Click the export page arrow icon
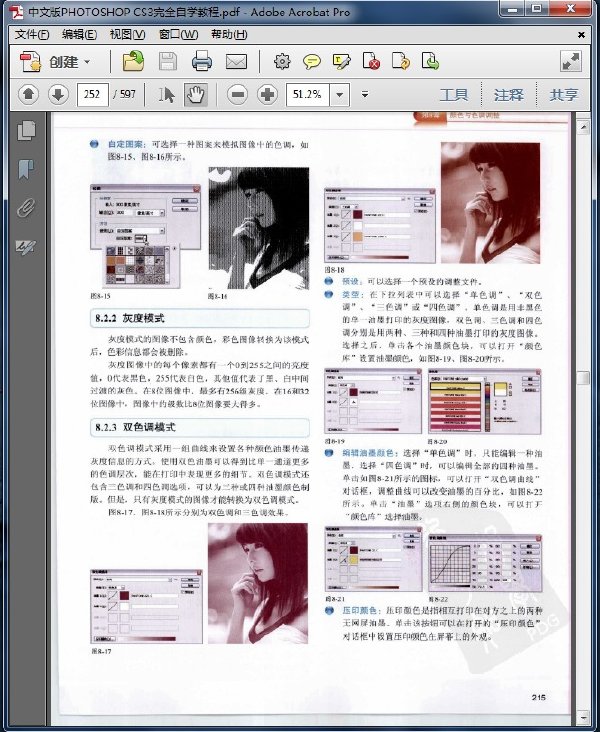Image resolution: width=600 pixels, height=732 pixels. 430,61
